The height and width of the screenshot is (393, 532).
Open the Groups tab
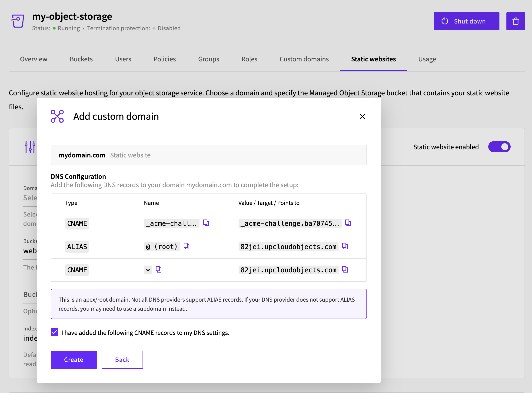[x=209, y=59]
